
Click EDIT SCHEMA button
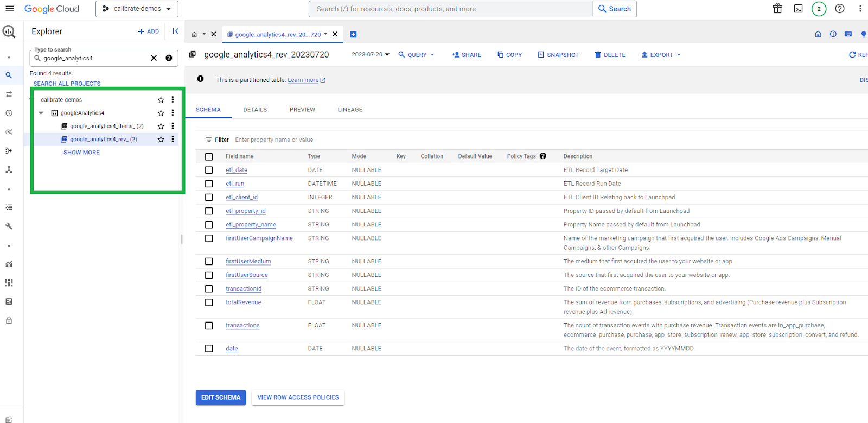click(221, 397)
